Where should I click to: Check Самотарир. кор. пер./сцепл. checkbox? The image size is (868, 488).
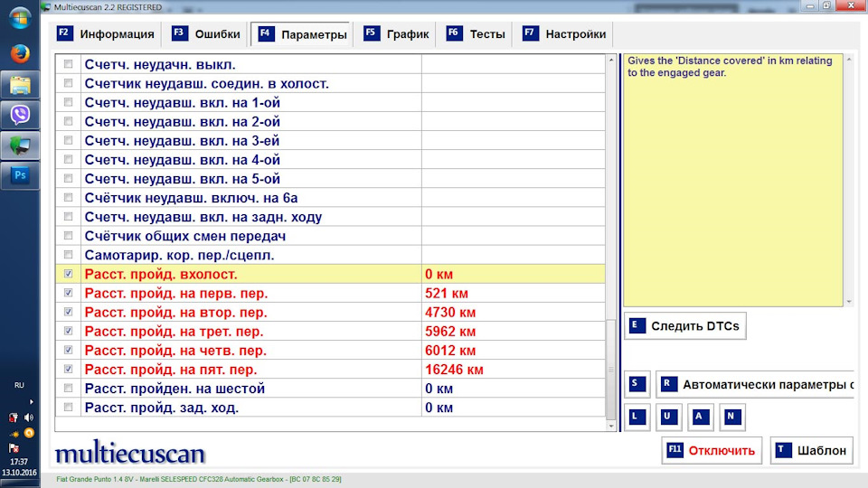(x=68, y=255)
